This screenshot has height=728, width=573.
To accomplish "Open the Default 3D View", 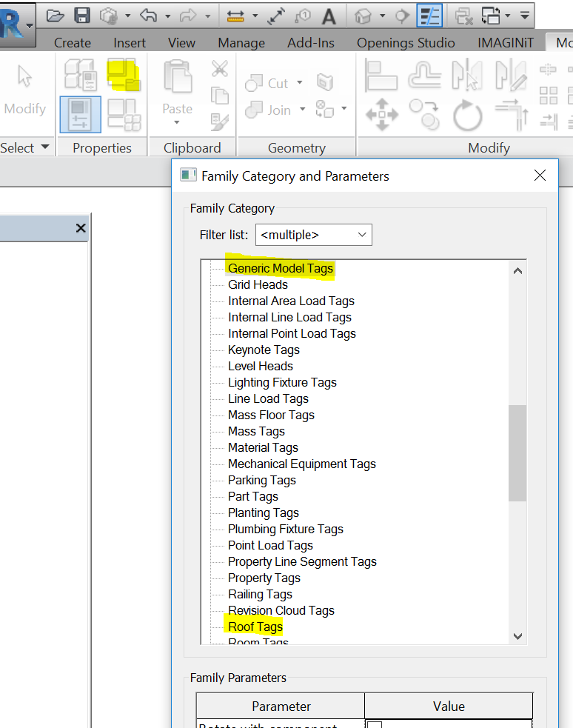I will pos(363,16).
